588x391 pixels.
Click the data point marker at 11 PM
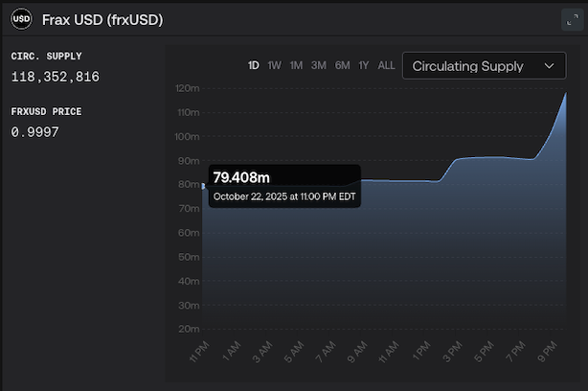click(x=203, y=186)
